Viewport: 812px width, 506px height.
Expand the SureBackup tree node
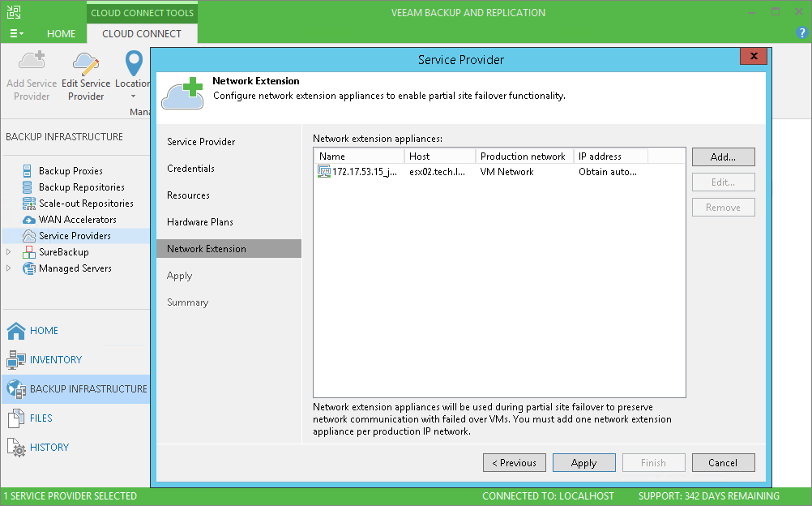tap(8, 252)
